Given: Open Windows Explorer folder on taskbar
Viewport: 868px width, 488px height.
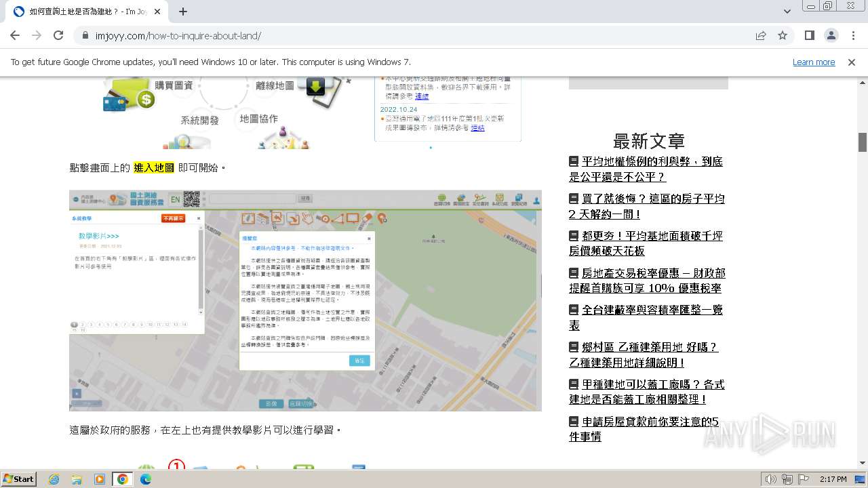Looking at the screenshot, I should tap(77, 479).
